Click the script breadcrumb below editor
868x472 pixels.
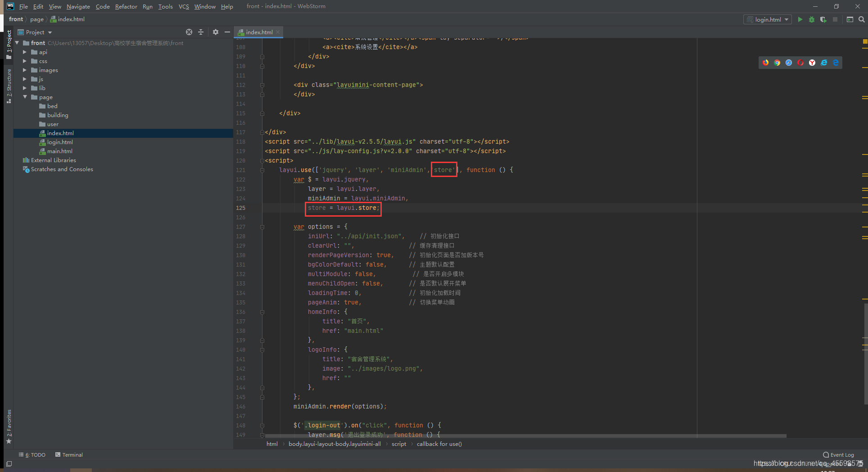pyautogui.click(x=399, y=444)
